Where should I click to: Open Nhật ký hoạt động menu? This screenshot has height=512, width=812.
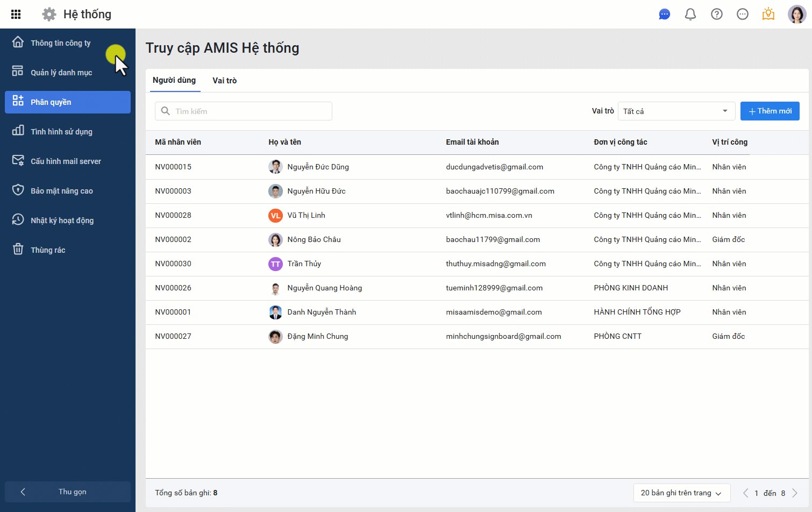click(68, 221)
